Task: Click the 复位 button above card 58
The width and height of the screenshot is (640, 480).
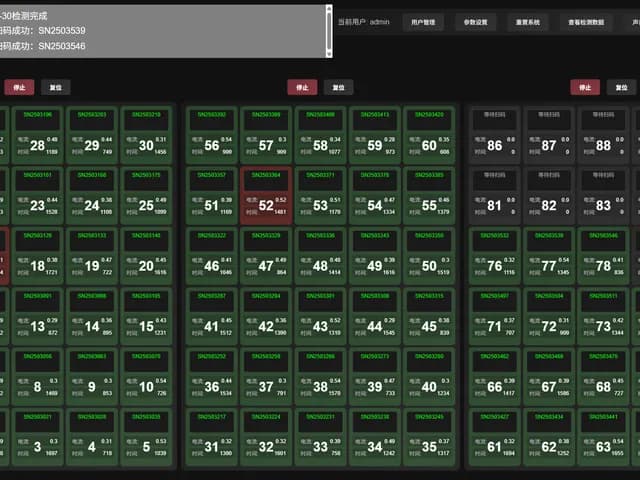Action: coord(338,87)
